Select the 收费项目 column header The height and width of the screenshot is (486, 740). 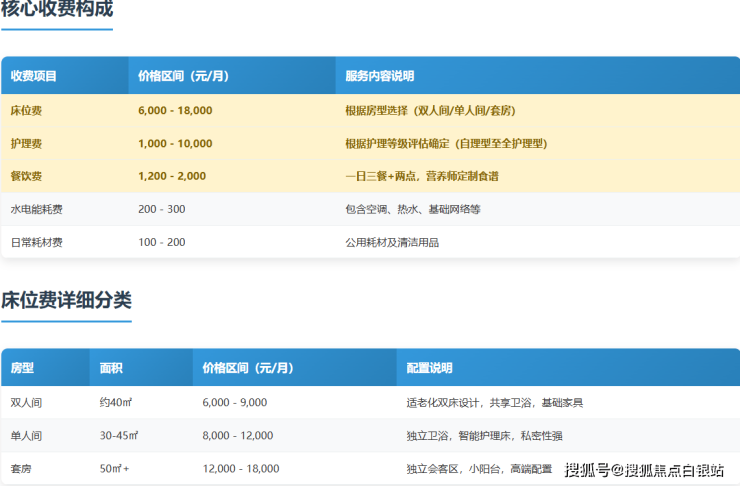pos(34,76)
